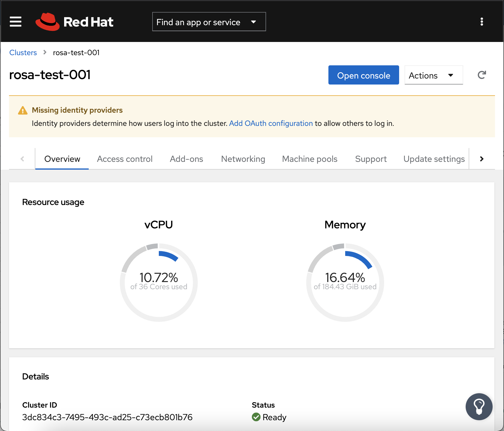Click the Details section heading
The width and height of the screenshot is (504, 431).
tap(35, 376)
